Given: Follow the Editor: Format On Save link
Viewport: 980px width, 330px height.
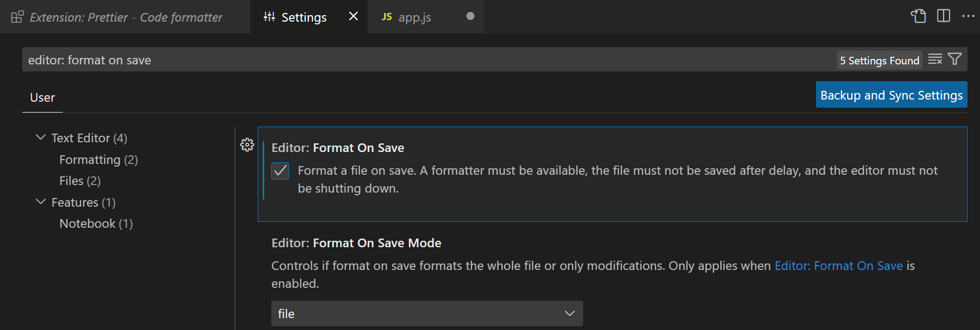Looking at the screenshot, I should click(838, 266).
